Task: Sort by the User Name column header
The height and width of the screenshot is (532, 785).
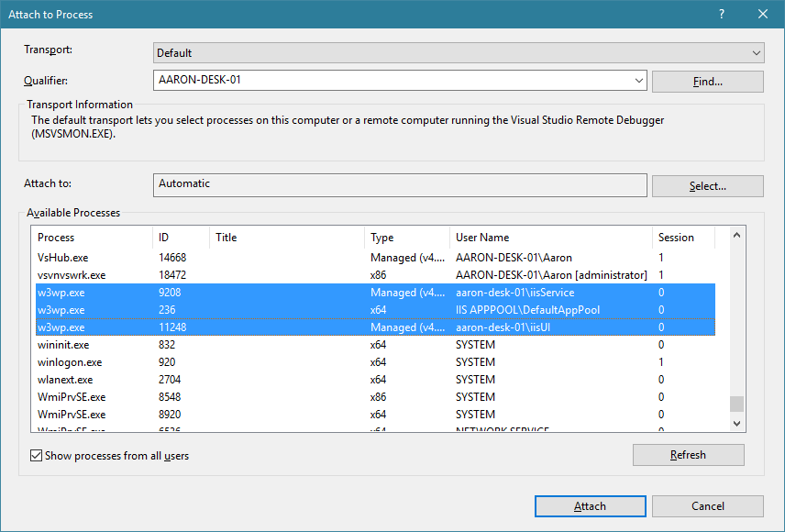Action: pos(551,238)
